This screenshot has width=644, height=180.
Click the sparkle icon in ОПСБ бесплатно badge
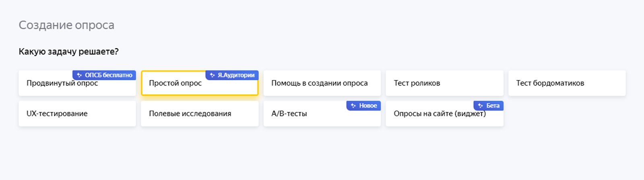coord(79,75)
